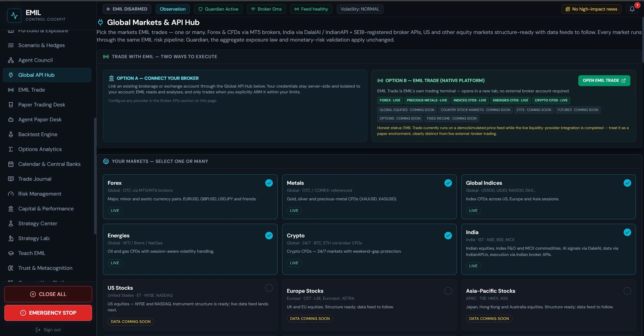Click the Calendar & Central Banks icon
This screenshot has width=644, height=336.
point(11,164)
